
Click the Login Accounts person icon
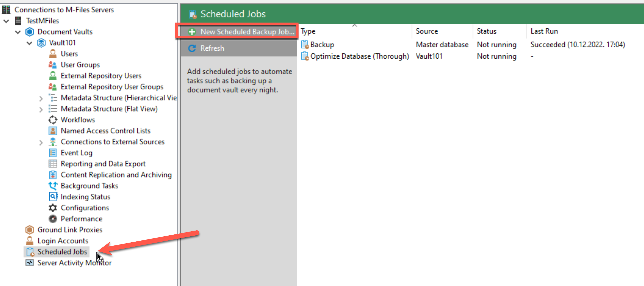pyautogui.click(x=29, y=241)
